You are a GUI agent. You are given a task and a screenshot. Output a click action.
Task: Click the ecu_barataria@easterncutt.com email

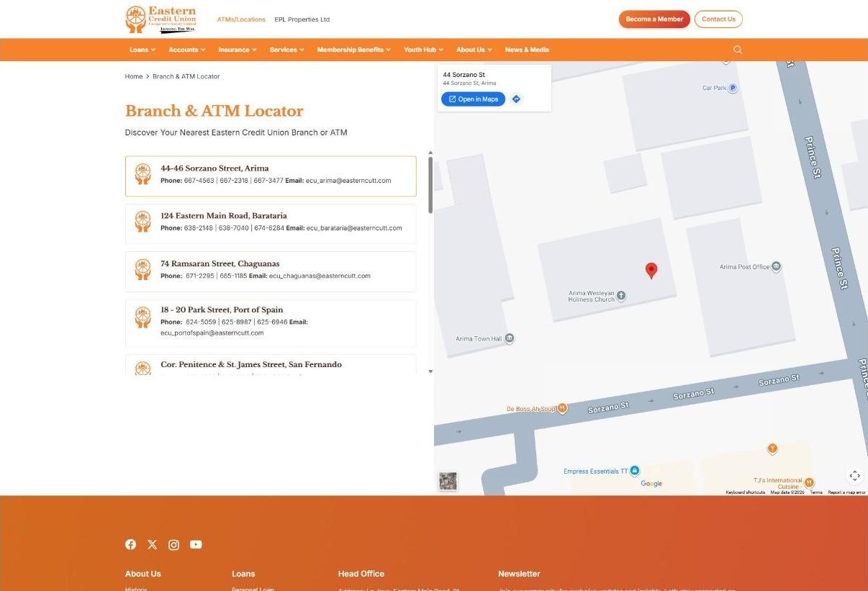tap(354, 228)
